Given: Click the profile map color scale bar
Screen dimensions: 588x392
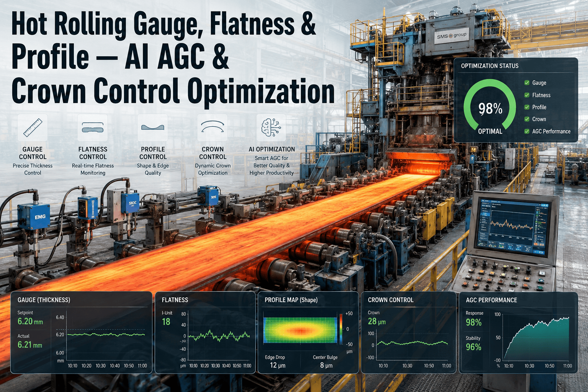Looking at the screenshot, I should pyautogui.click(x=341, y=329).
